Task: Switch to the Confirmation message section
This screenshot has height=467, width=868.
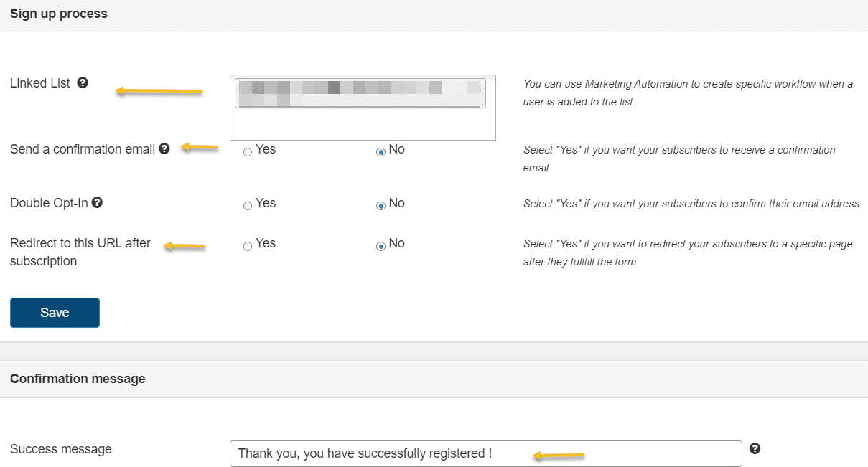Action: pyautogui.click(x=78, y=378)
